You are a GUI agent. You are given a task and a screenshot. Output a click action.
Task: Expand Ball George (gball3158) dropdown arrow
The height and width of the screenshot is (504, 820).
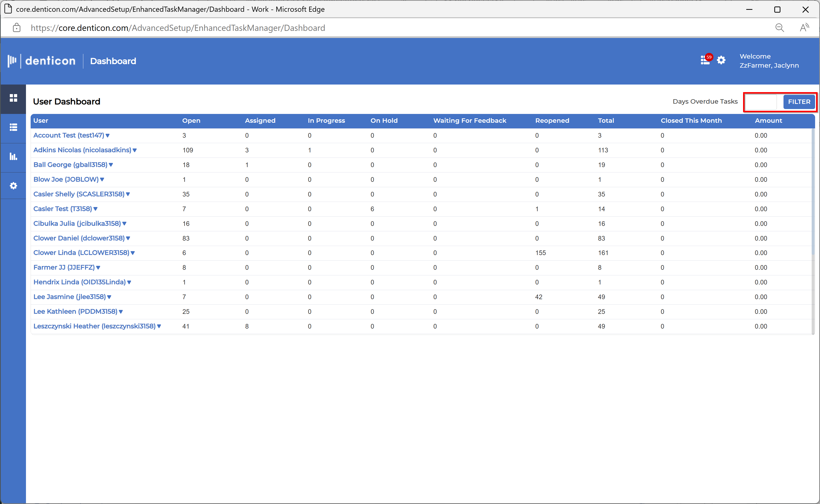[x=111, y=165]
